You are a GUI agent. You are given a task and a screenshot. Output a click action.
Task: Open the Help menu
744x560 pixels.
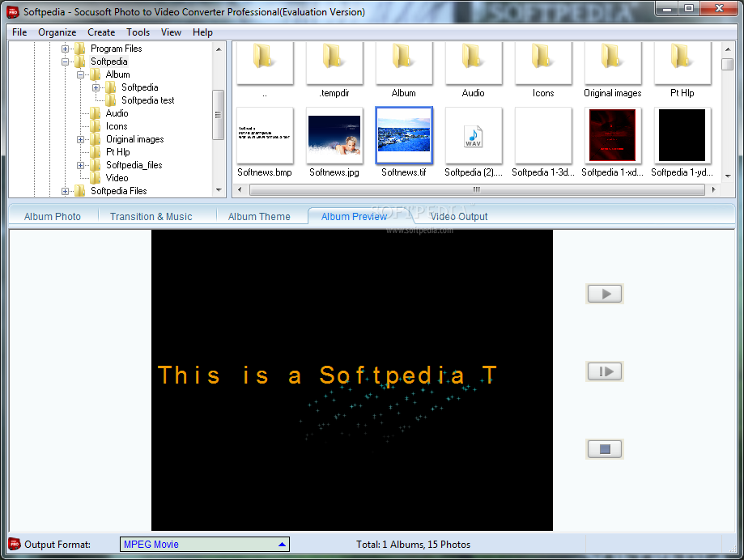point(202,32)
